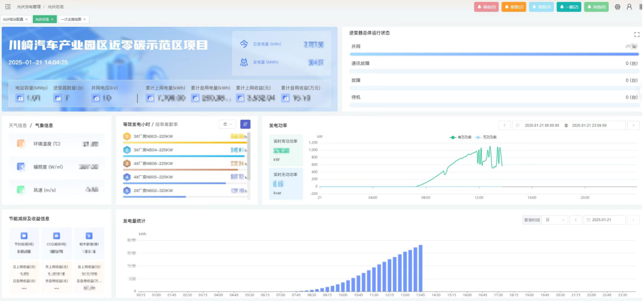Click the rank 5 hexagon badge
The height and width of the screenshot is (301, 644).
(x=127, y=191)
